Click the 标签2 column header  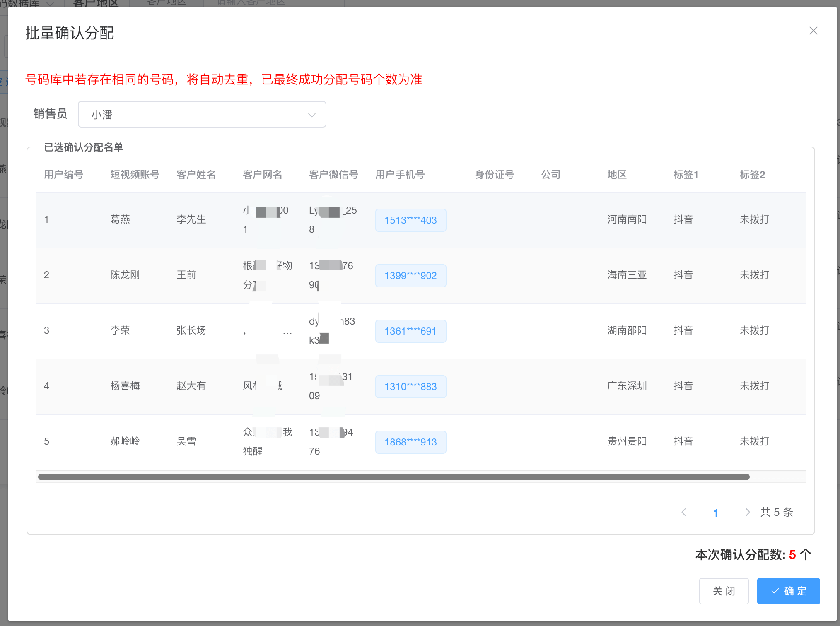[x=752, y=175]
